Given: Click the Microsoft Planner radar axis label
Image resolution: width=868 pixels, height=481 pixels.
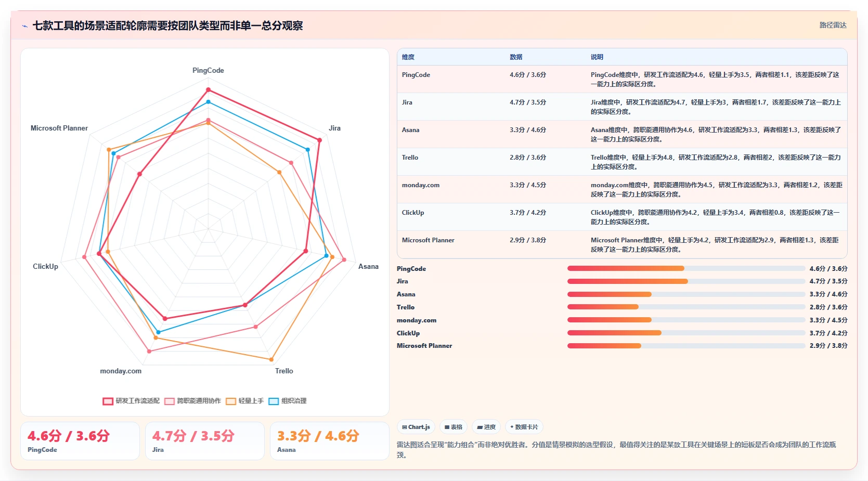Looking at the screenshot, I should pos(59,128).
